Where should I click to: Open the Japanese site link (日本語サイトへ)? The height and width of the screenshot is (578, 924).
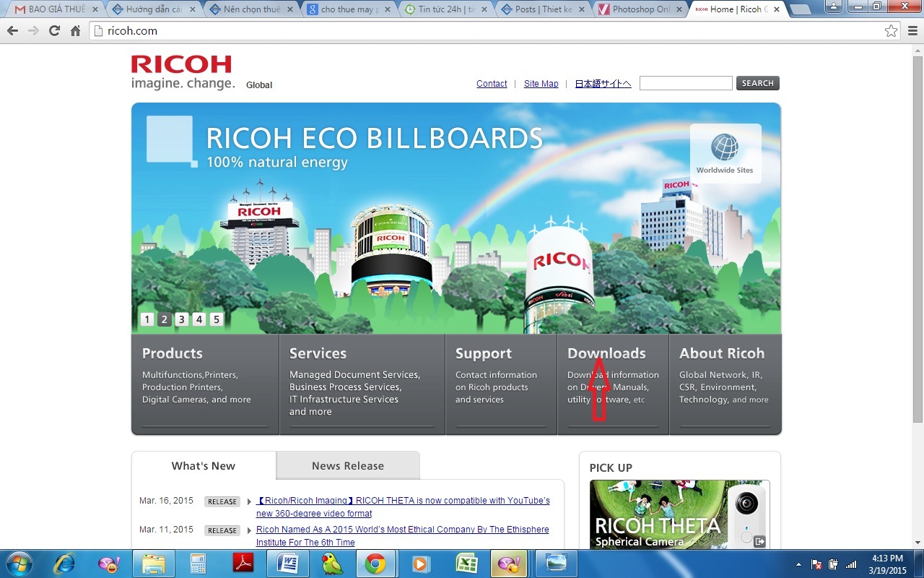pyautogui.click(x=603, y=84)
